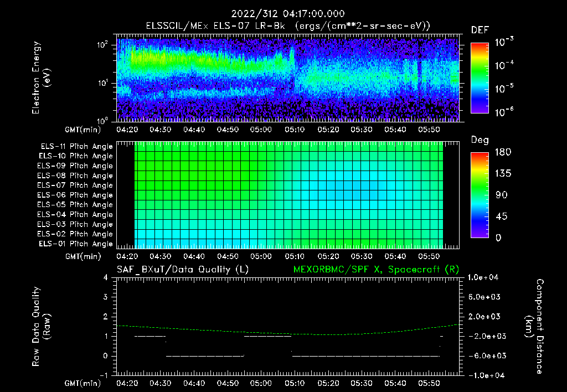Click the Deg label above the color bar

tap(480, 140)
